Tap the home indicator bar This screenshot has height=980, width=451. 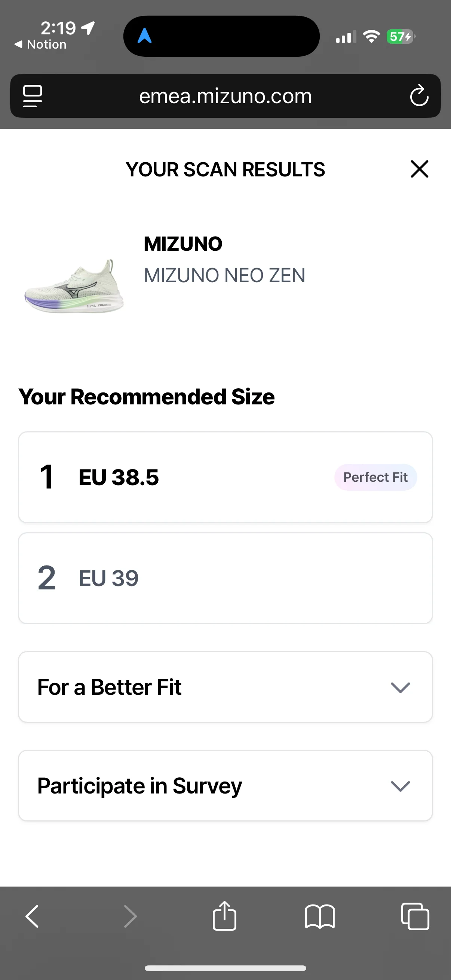[x=225, y=968]
